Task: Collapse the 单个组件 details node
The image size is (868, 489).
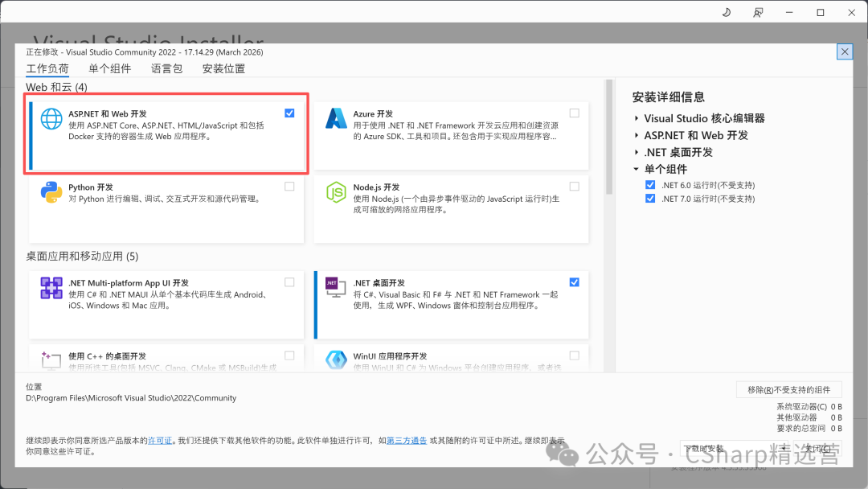Action: tap(637, 169)
